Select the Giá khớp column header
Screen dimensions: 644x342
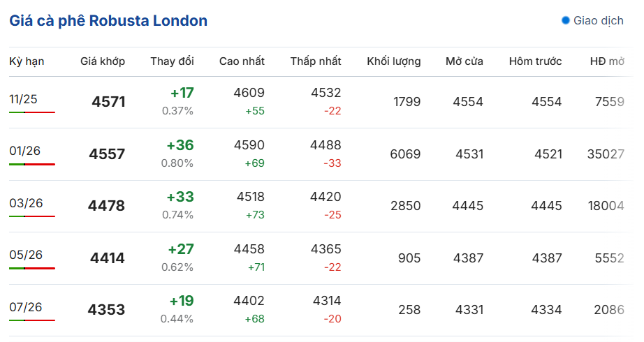[x=103, y=61]
